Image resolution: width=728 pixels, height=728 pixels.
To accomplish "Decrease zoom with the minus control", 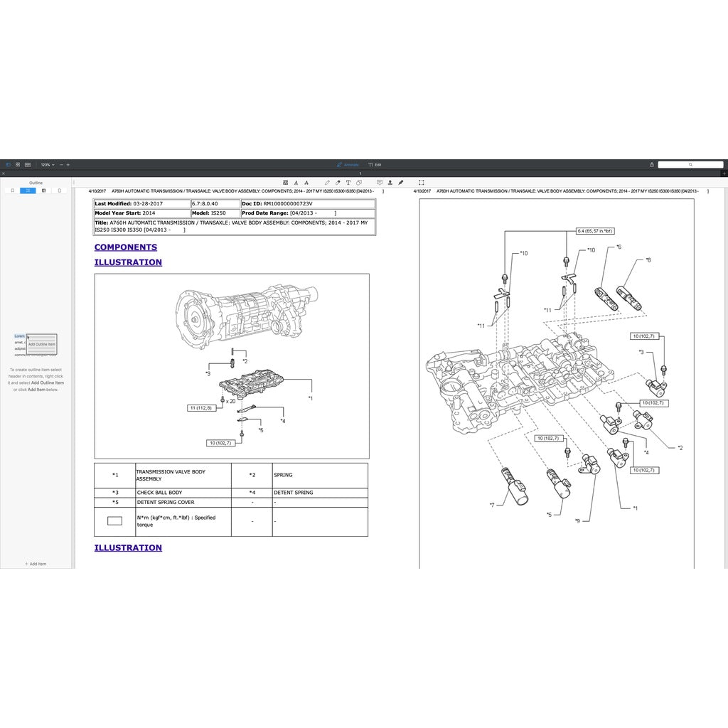I will pyautogui.click(x=61, y=164).
